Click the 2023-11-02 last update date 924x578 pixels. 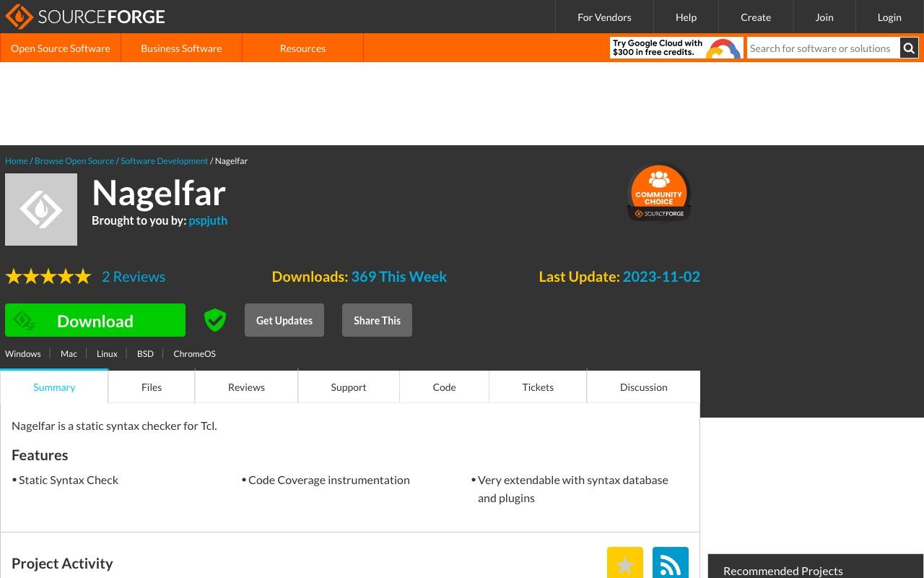tap(661, 277)
